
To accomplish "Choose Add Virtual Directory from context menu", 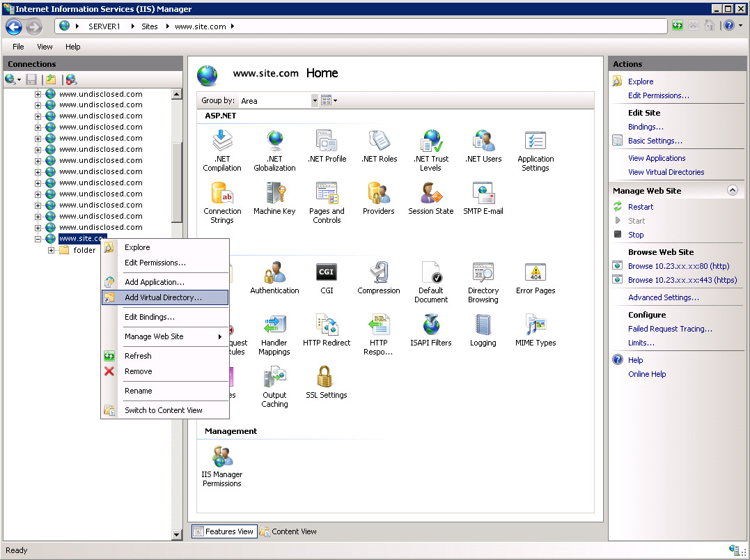I will (x=165, y=297).
